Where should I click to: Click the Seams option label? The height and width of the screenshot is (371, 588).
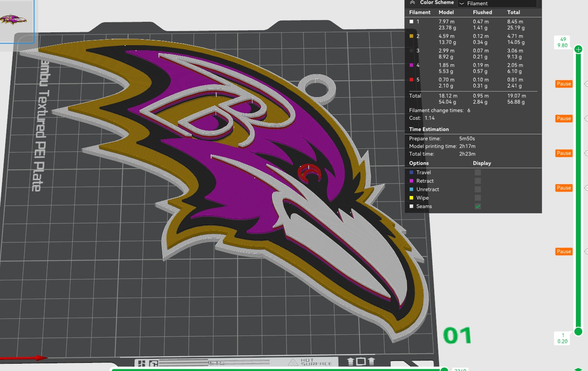[424, 206]
